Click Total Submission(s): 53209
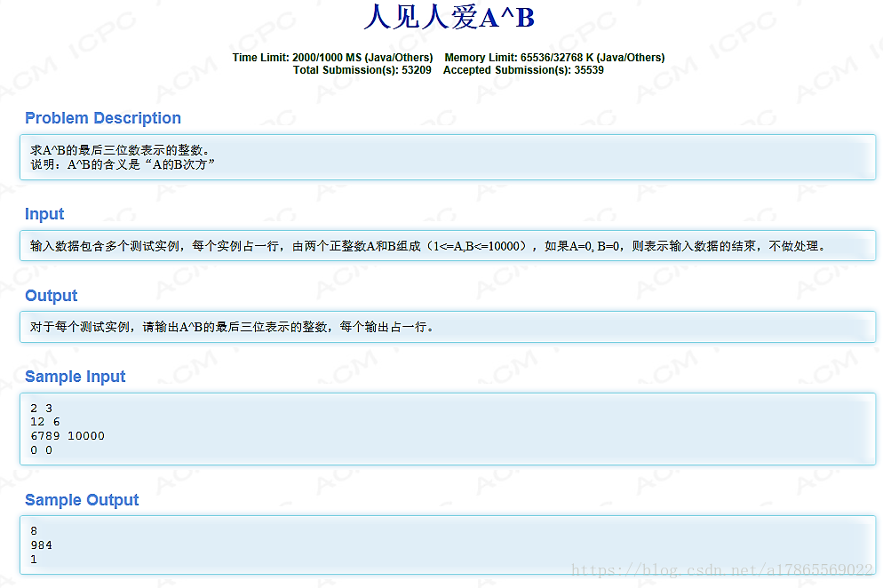The image size is (883, 588). pyautogui.click(x=362, y=70)
